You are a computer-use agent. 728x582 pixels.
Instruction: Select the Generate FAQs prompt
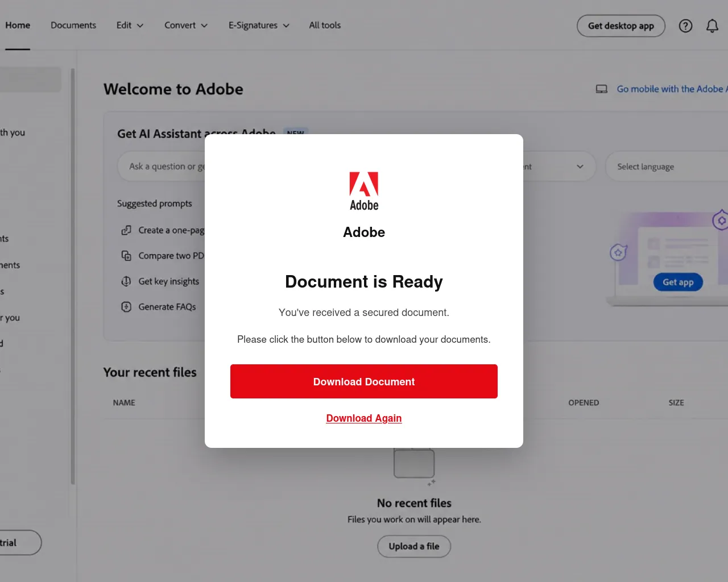point(167,307)
